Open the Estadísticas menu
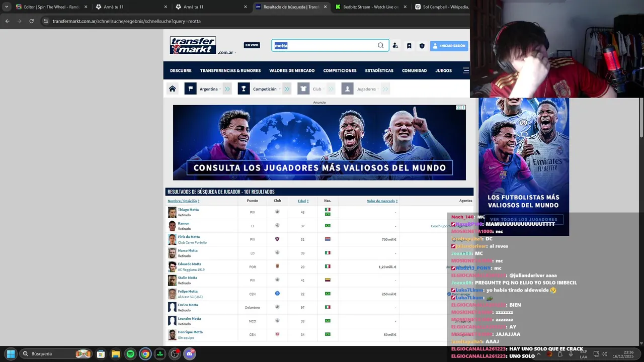 [x=379, y=70]
